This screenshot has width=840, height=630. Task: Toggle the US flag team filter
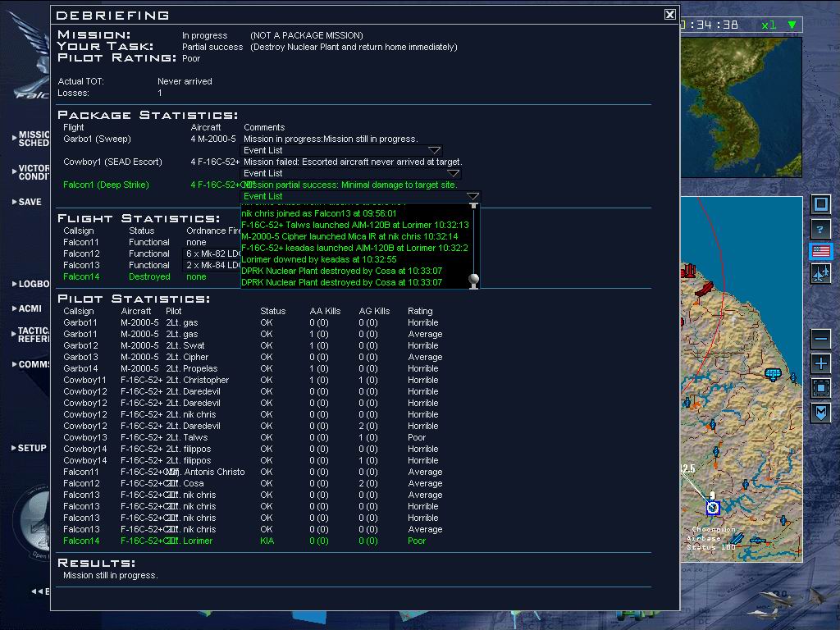tap(821, 252)
